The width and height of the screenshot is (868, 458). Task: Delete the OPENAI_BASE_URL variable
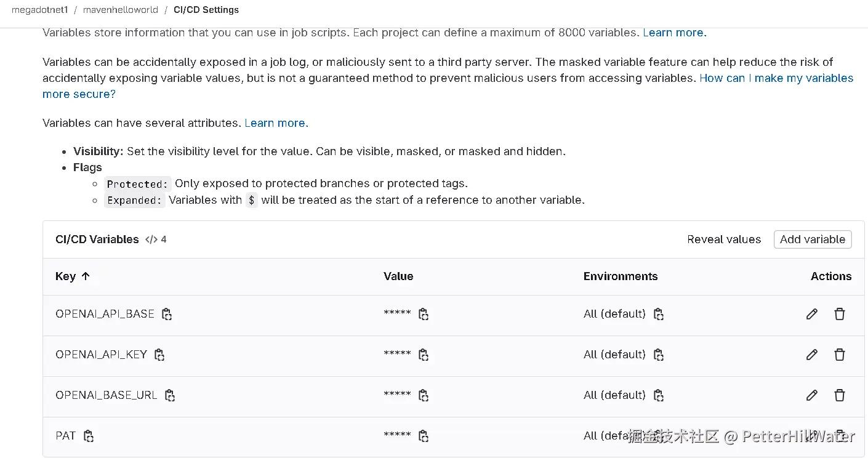coord(840,395)
